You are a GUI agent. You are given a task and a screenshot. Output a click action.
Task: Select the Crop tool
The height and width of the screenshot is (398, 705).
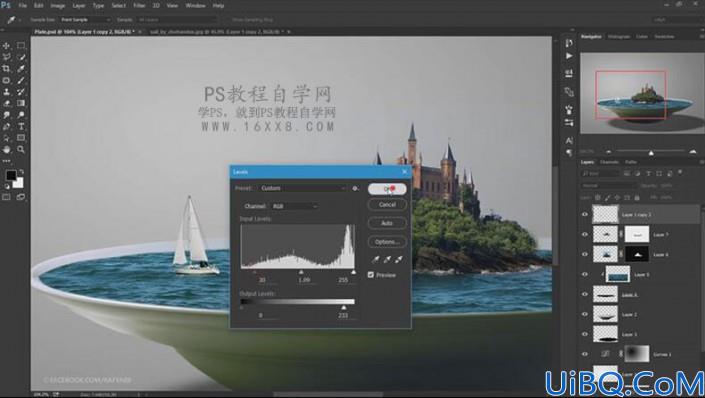6,69
